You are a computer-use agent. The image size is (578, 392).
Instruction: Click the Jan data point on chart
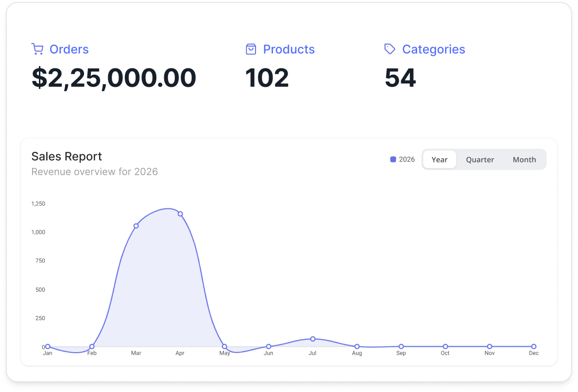tap(48, 346)
